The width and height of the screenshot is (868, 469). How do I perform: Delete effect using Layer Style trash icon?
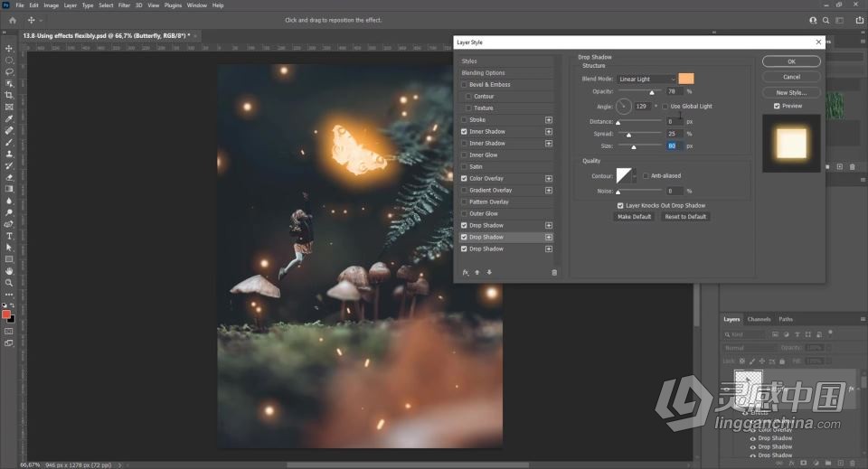[x=554, y=273]
